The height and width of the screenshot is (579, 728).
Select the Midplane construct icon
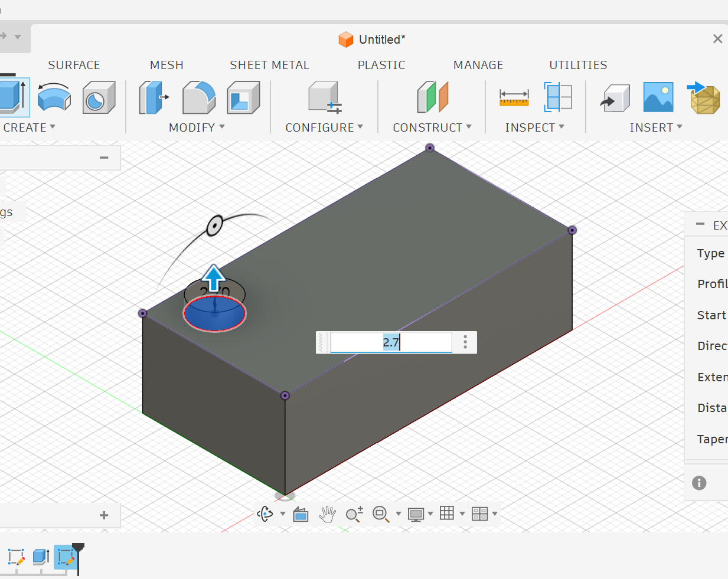click(433, 97)
